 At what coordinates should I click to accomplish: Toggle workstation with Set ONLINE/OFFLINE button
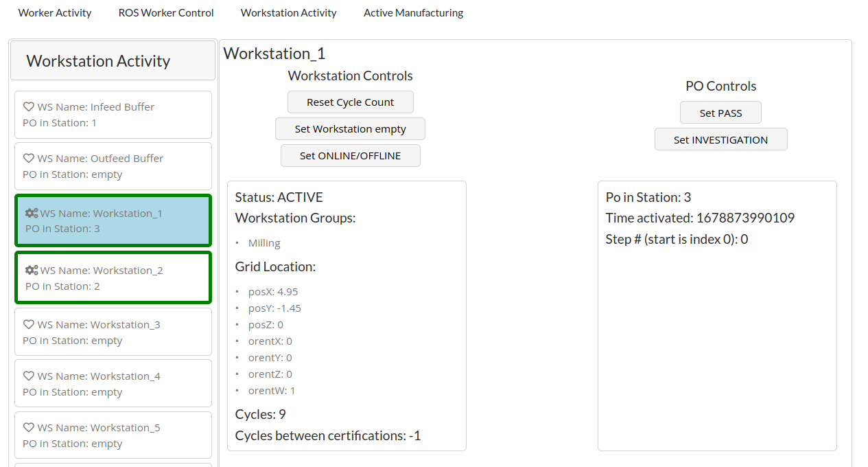pos(350,156)
